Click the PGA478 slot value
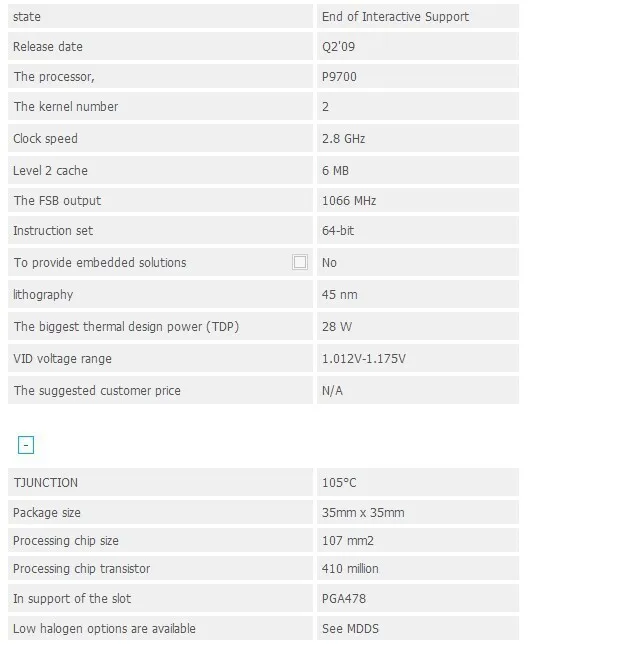636x645 pixels. (x=344, y=599)
